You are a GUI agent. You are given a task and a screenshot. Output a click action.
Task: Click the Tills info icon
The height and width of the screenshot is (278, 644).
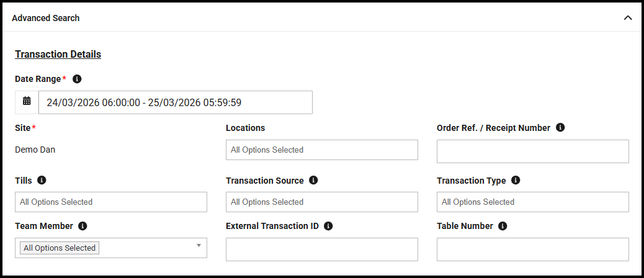point(42,181)
